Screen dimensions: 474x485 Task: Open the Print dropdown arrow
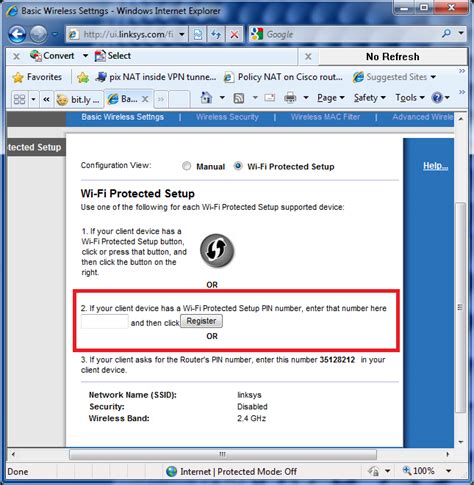point(306,98)
